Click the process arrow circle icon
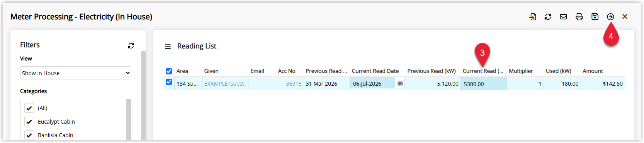 click(610, 17)
